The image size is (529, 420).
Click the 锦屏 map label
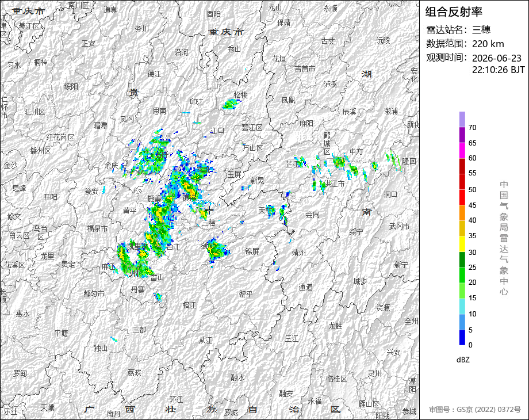click(252, 251)
